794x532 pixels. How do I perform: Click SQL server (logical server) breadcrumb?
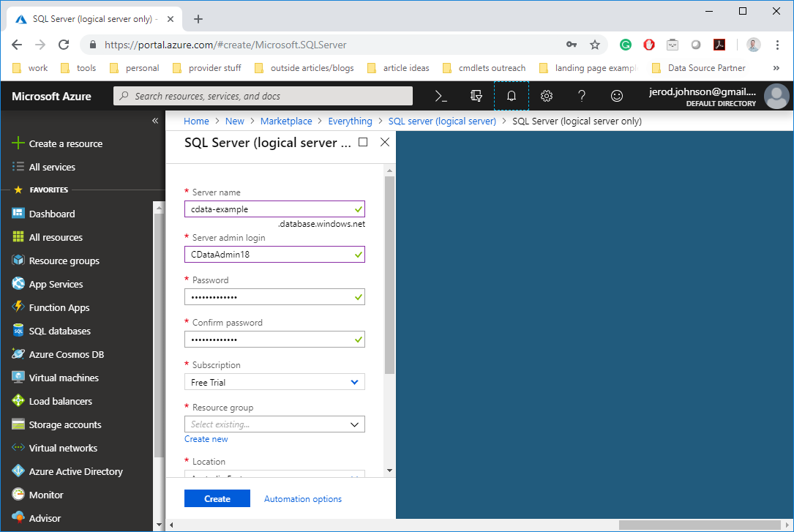442,121
